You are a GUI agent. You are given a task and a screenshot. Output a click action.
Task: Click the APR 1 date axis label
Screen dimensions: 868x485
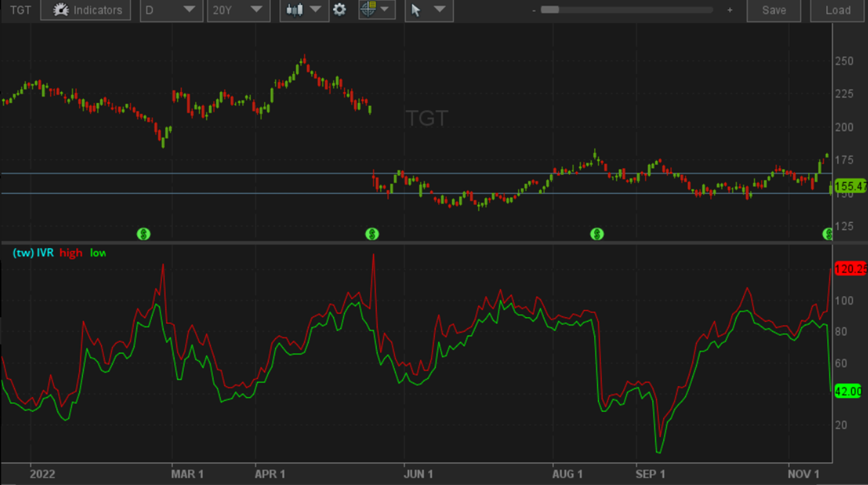(x=270, y=474)
